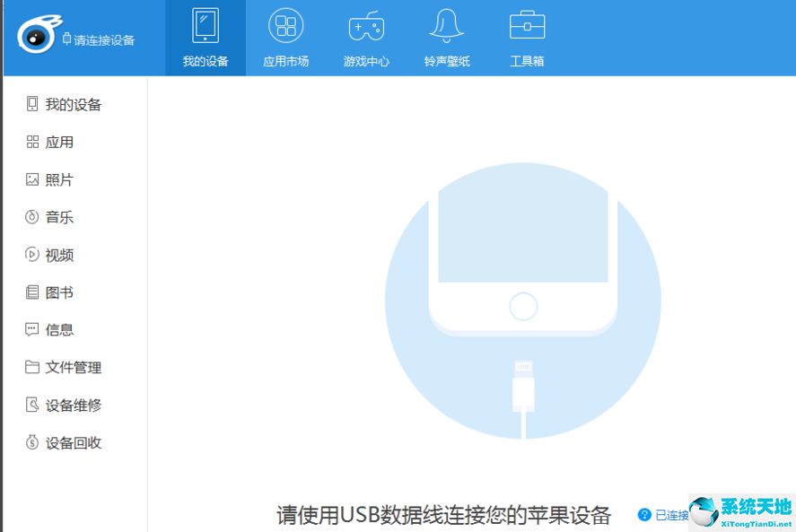Viewport: 796px width, 532px height.
Task: Click the 音乐 icon in sidebar
Action: click(32, 217)
